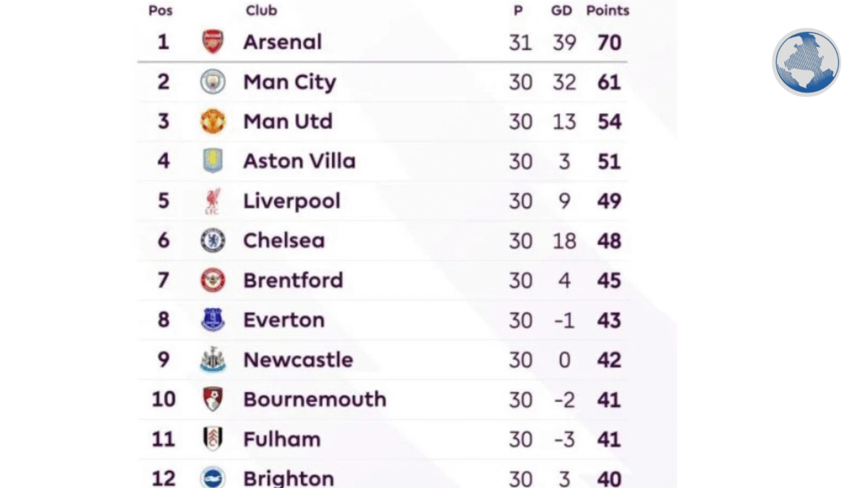Click the Aston Villa badge
Image resolution: width=868 pixels, height=488 pixels.
tap(213, 161)
